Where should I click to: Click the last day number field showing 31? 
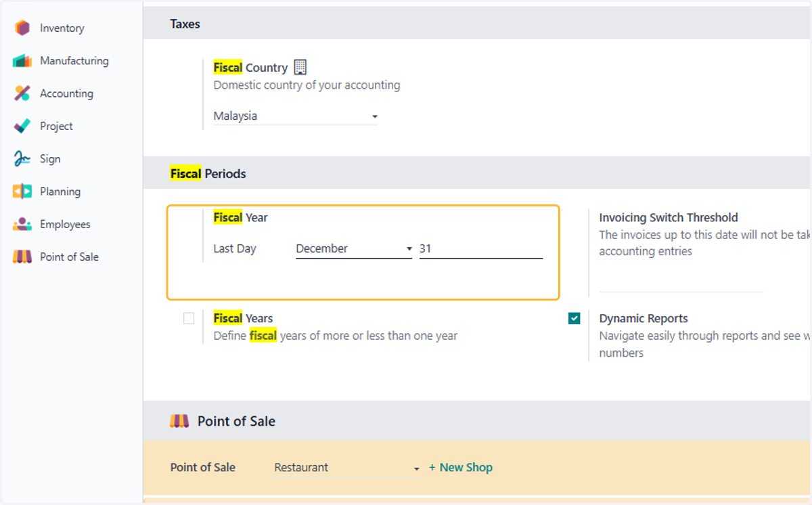pyautogui.click(x=481, y=248)
